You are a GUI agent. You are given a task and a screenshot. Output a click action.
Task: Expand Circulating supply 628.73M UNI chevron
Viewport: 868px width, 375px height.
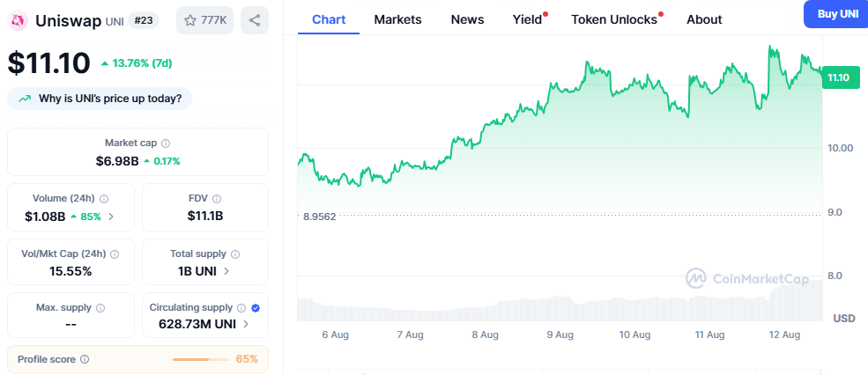tap(246, 324)
